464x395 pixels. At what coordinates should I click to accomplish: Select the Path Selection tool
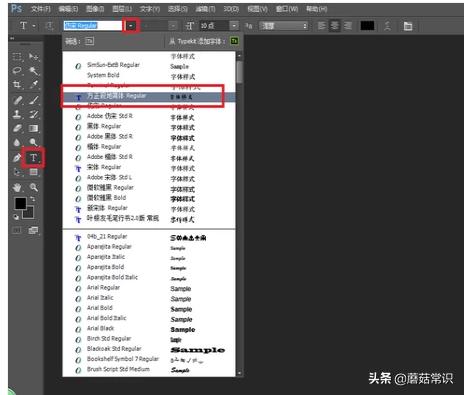[17, 172]
